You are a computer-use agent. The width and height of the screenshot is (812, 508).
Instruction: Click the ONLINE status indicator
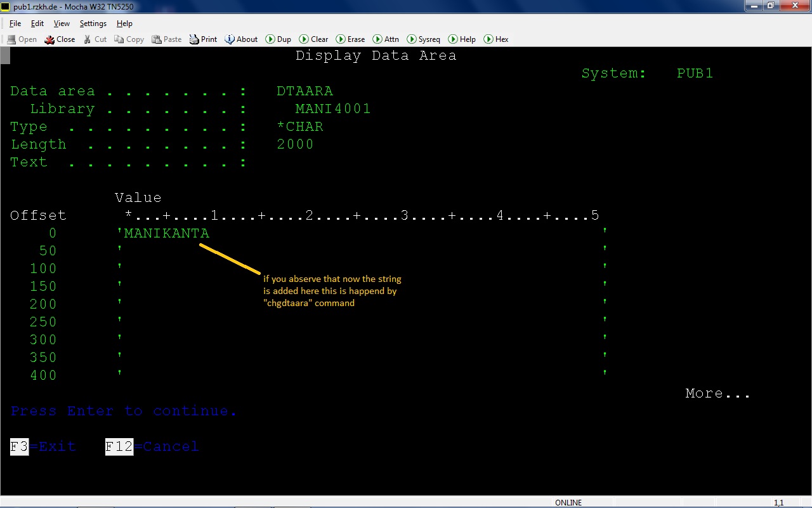[x=568, y=502]
